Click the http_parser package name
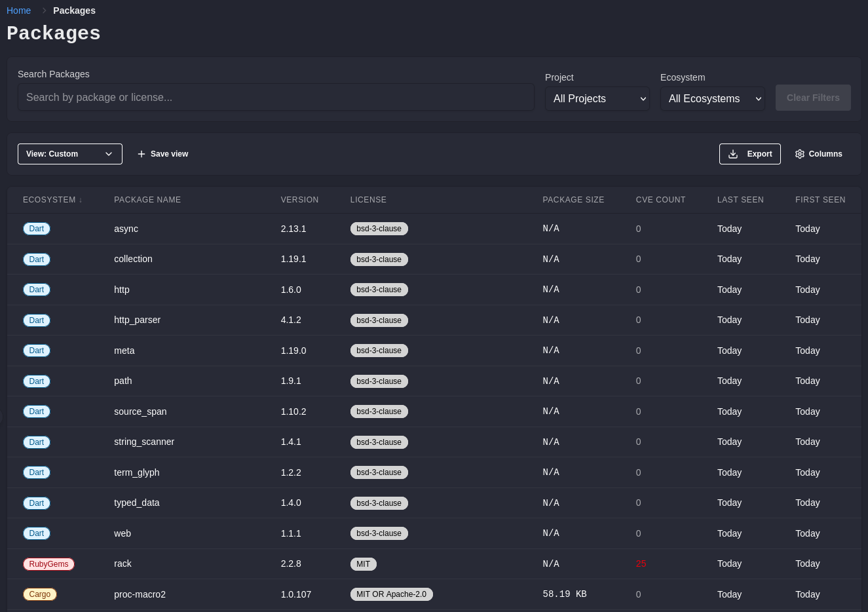This screenshot has width=868, height=612. pos(137,320)
